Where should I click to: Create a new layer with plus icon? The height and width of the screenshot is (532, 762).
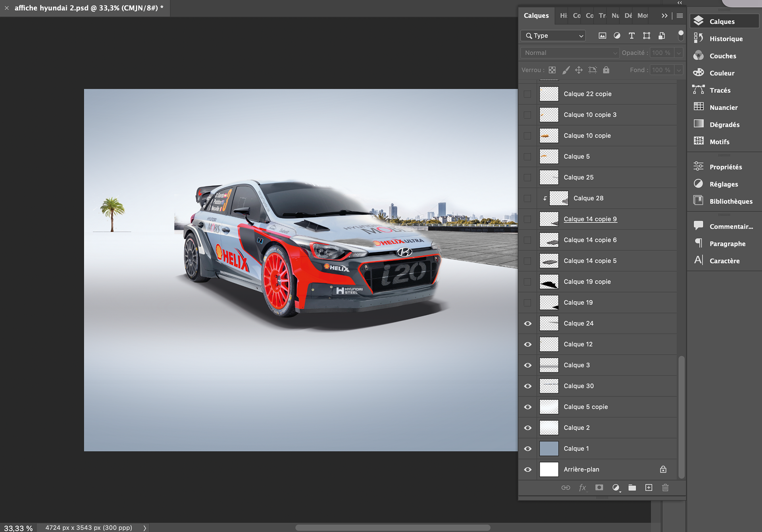point(648,488)
